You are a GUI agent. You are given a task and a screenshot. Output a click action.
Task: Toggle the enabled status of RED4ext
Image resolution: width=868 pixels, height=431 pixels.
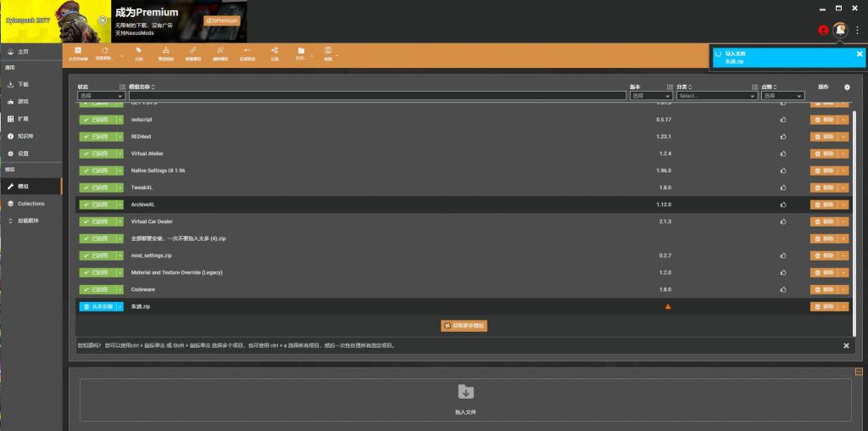[x=97, y=137]
